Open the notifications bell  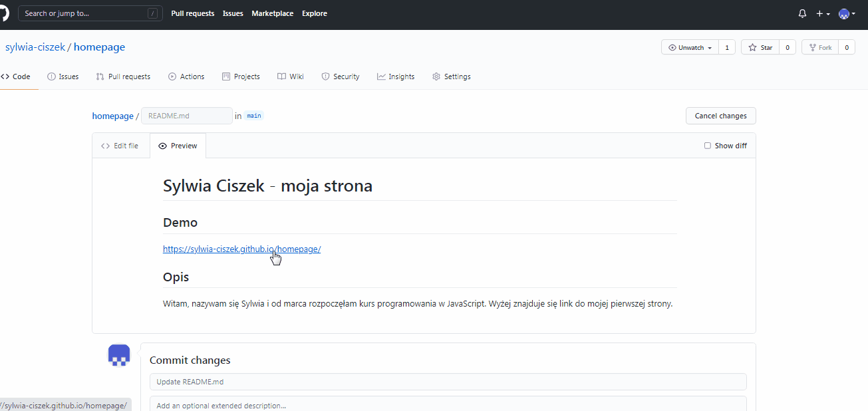[x=802, y=13]
